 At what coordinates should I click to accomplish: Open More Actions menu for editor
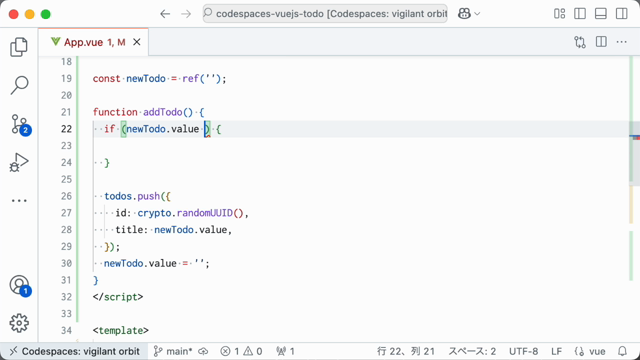click(x=622, y=42)
